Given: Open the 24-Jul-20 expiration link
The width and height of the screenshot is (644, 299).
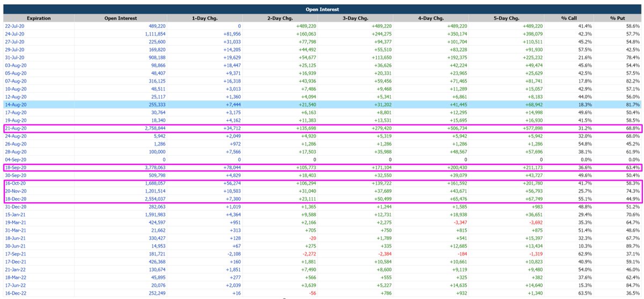Looking at the screenshot, I should coord(15,33).
